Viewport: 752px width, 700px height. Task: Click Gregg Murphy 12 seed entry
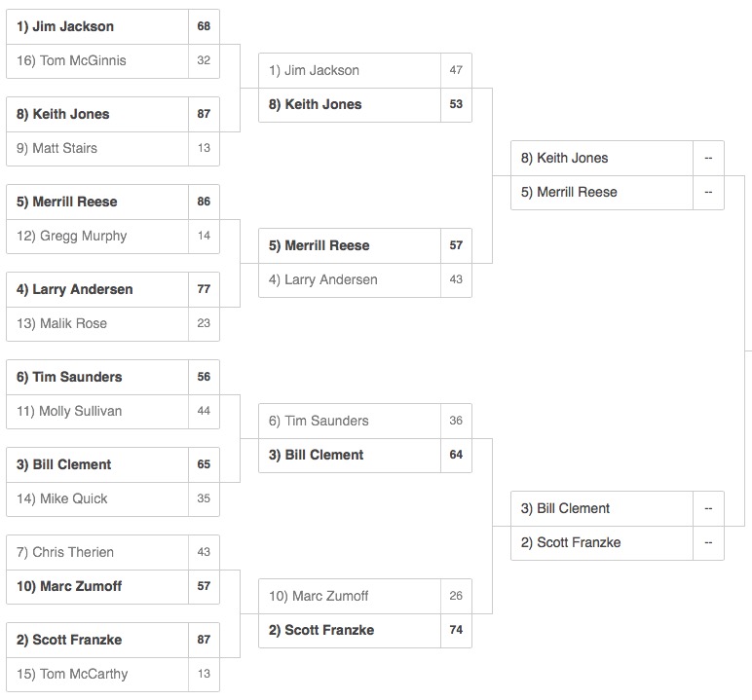(113, 237)
